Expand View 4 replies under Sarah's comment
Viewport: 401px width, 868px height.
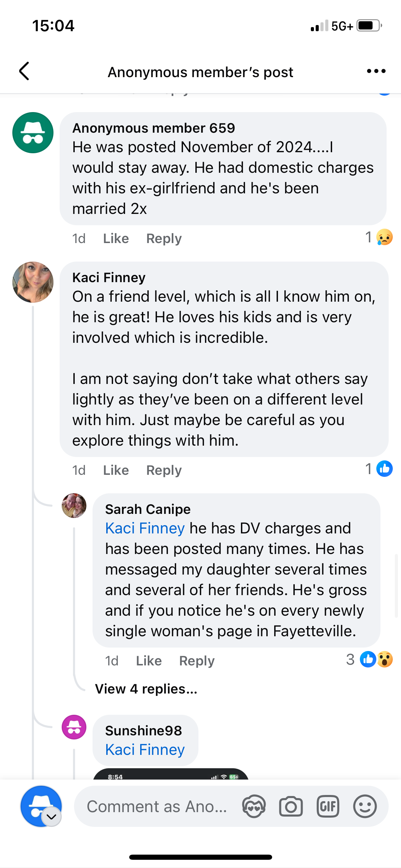point(146,689)
